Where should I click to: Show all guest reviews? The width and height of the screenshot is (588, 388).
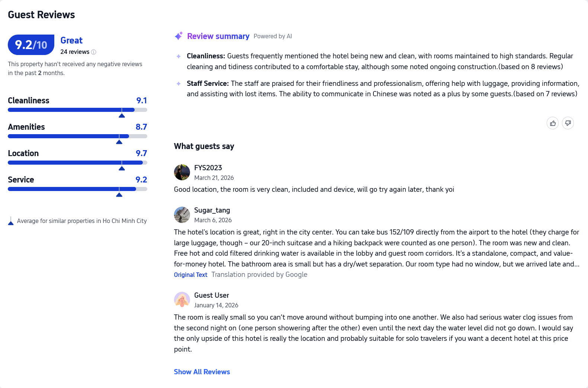pos(202,372)
